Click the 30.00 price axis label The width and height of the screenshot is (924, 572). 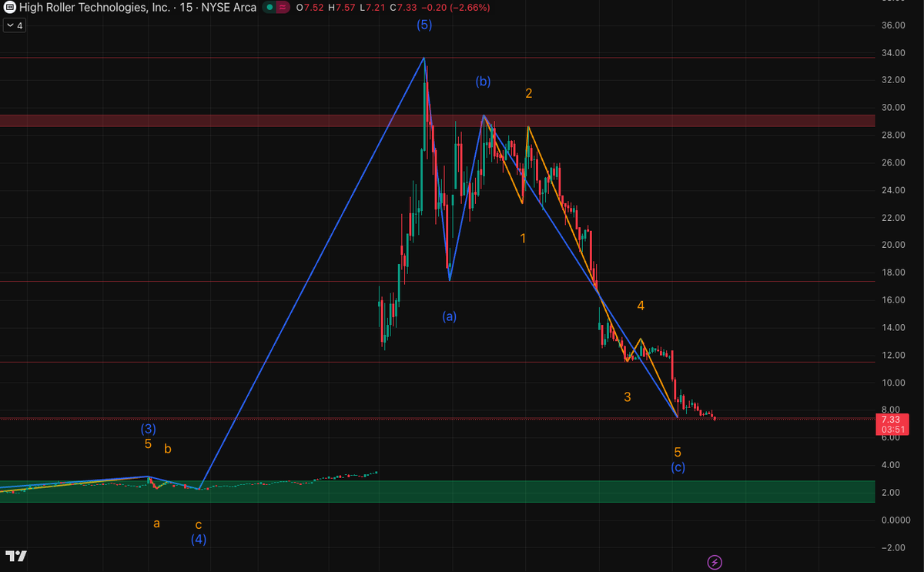coord(892,108)
